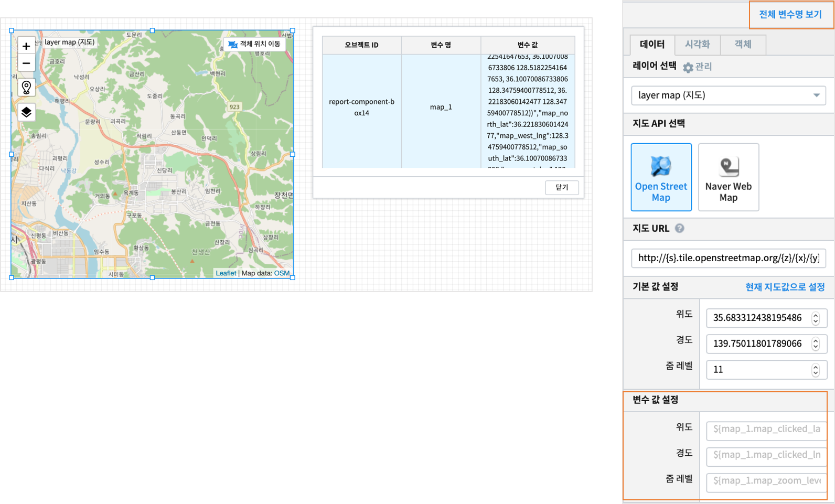
Task: Open the Leaflet attribution link
Action: pyautogui.click(x=226, y=273)
